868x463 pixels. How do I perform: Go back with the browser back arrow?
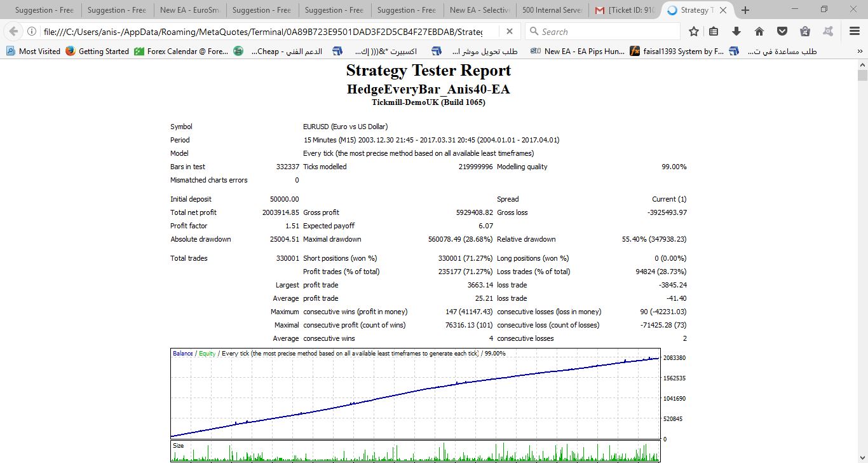[x=13, y=31]
